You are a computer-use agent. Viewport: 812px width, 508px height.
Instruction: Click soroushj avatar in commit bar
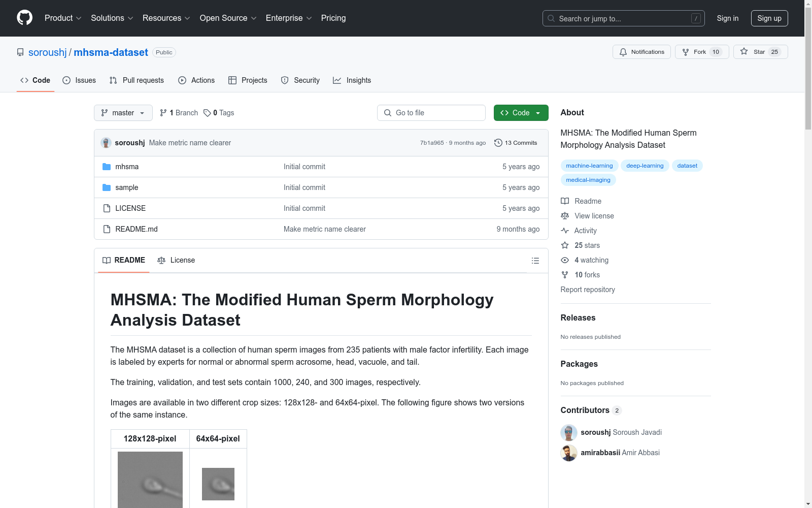[106, 143]
